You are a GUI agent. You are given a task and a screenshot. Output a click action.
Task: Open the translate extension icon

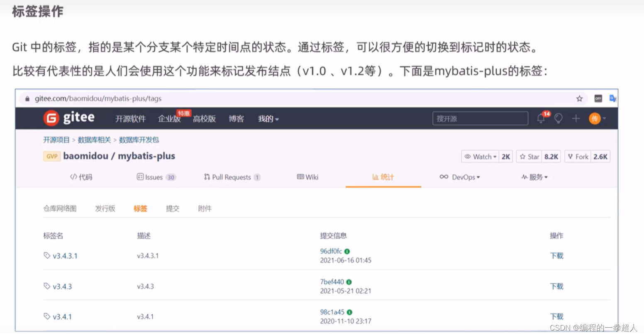(x=612, y=98)
